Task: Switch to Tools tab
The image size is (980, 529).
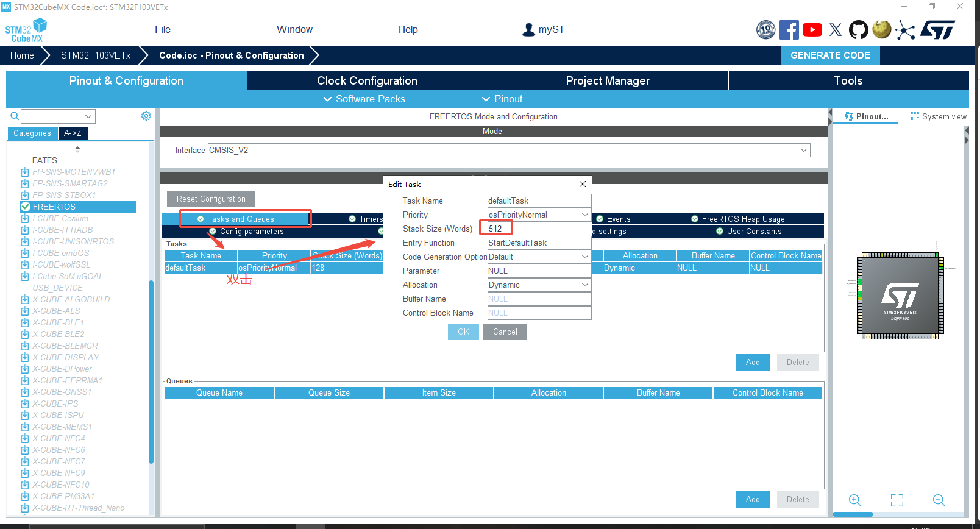Action: [848, 80]
